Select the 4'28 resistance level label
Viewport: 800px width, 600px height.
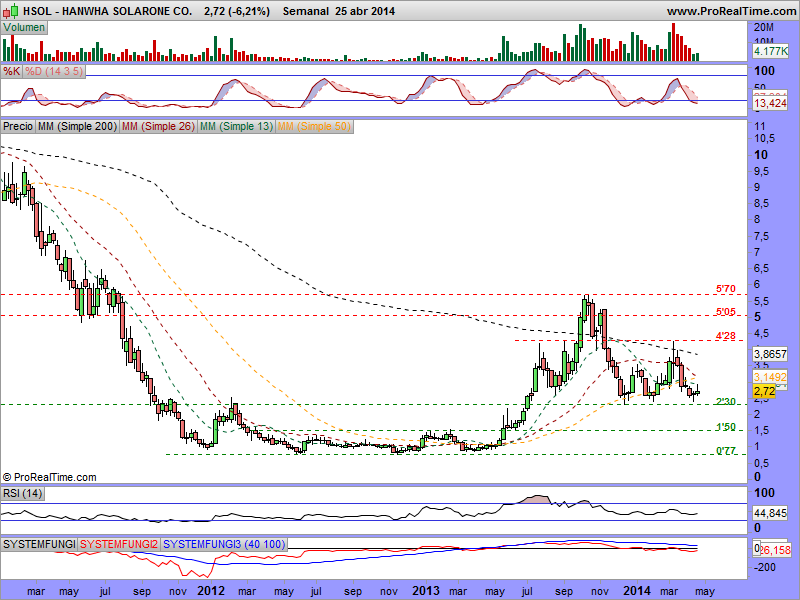(726, 336)
